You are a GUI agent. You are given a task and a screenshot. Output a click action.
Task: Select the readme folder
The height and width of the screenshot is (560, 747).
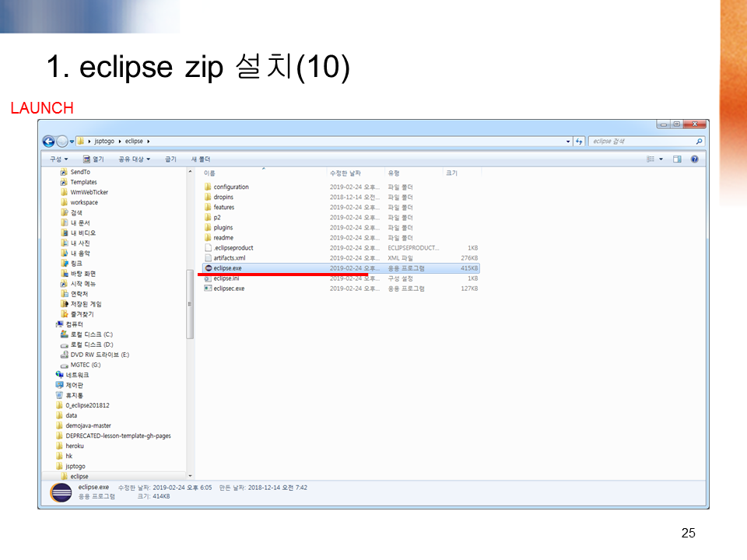pos(341,238)
